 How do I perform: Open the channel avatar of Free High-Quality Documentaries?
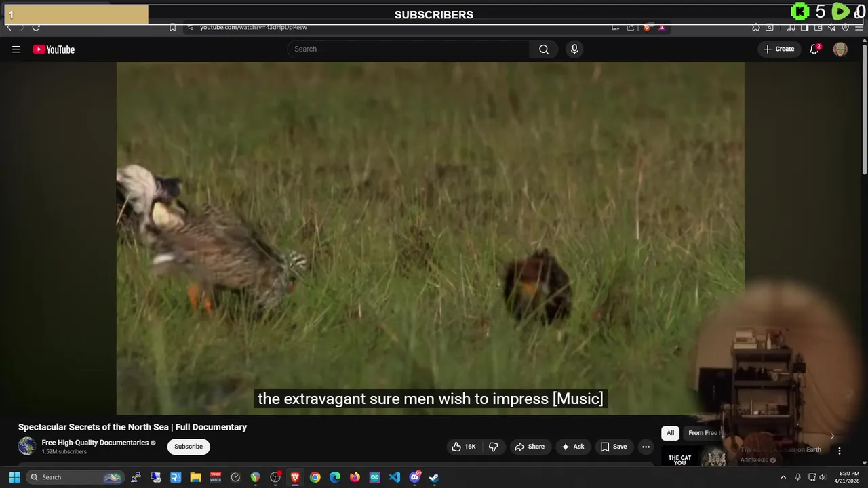click(x=27, y=446)
